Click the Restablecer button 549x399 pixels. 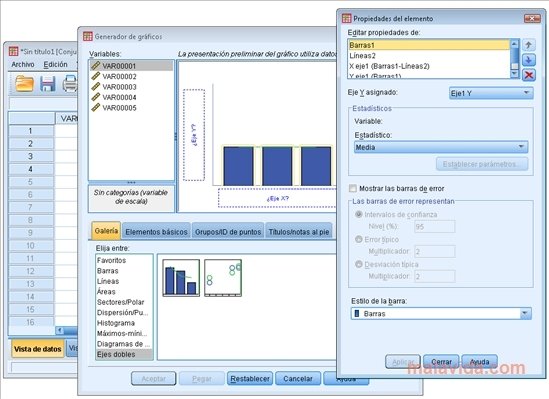[x=250, y=379]
